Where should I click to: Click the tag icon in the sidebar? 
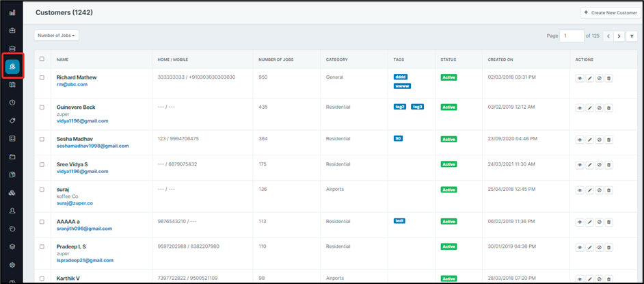pos(12,120)
